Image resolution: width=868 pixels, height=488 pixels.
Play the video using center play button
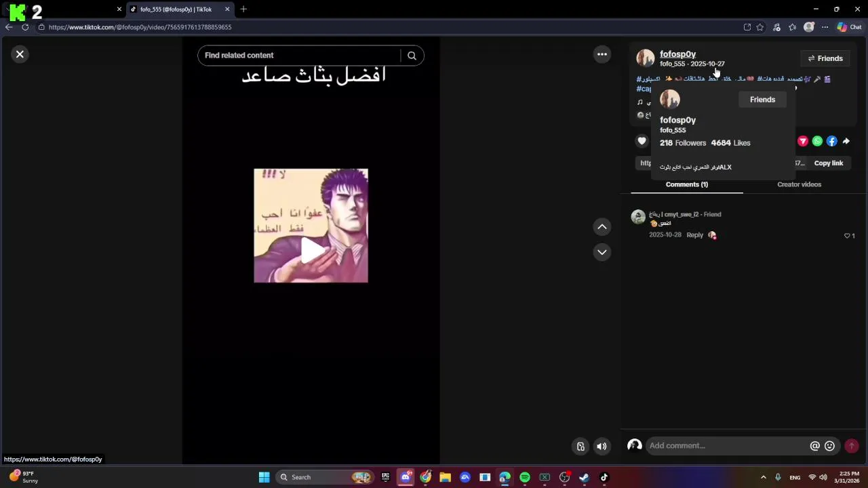311,251
